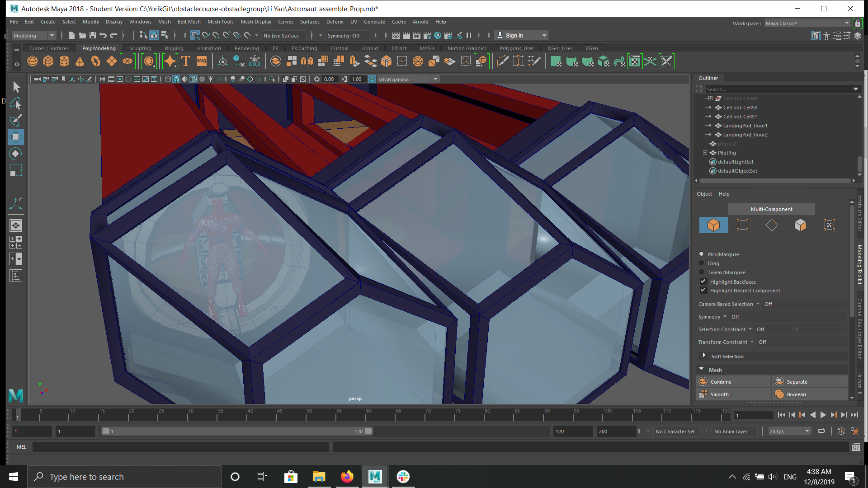Screen dimensions: 868x488
Task: Click the SVG shelf icon
Action: [x=202, y=61]
